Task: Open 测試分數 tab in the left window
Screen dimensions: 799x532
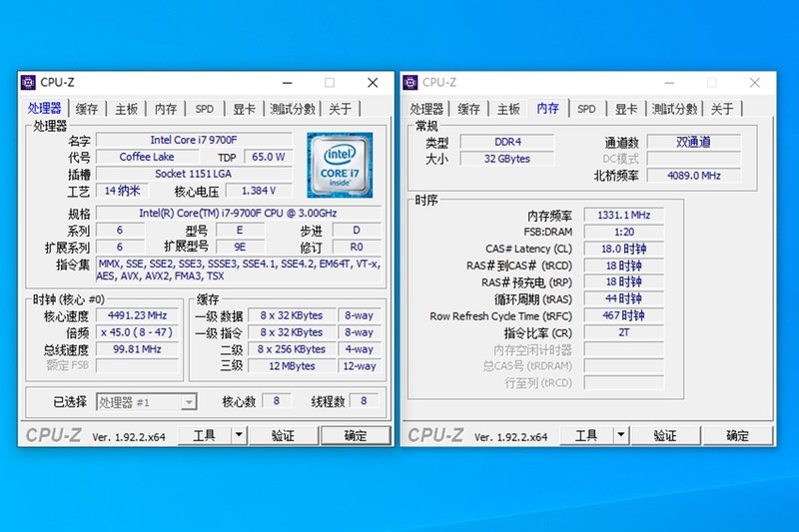Action: (292, 109)
